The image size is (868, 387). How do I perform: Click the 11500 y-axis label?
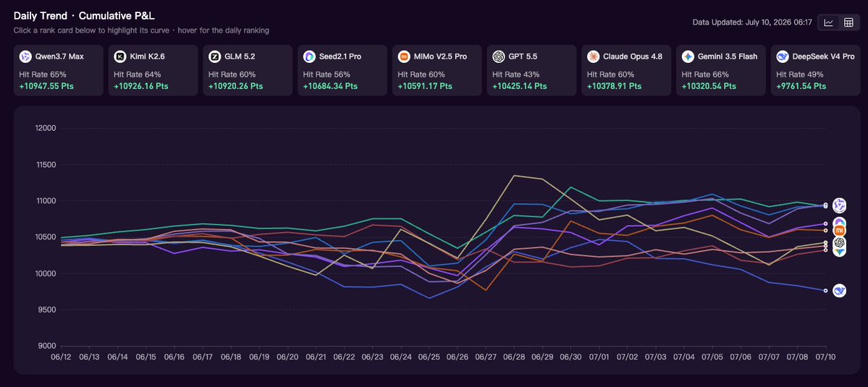46,165
